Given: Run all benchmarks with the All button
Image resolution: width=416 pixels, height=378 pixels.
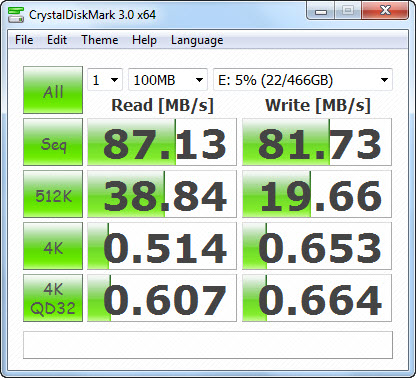Looking at the screenshot, I should (53, 90).
